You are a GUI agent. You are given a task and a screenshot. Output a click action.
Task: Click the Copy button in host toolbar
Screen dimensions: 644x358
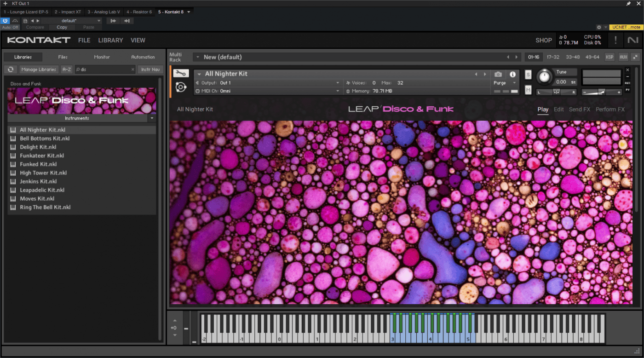tap(62, 27)
